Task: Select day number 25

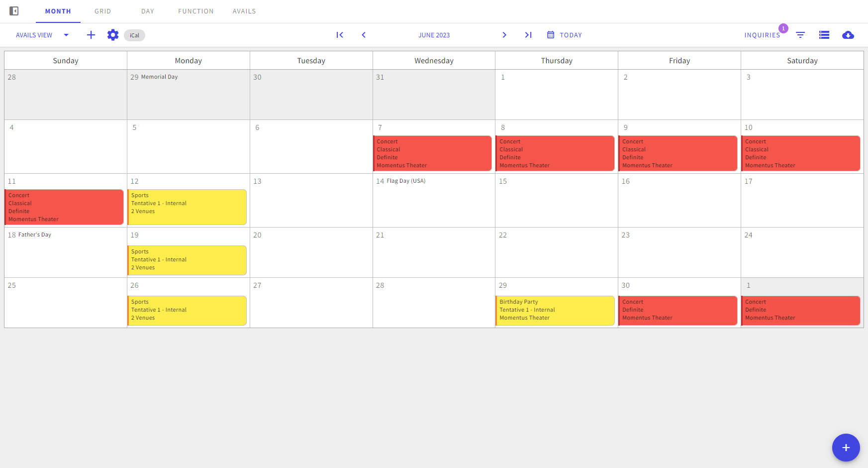Action: 12,285
